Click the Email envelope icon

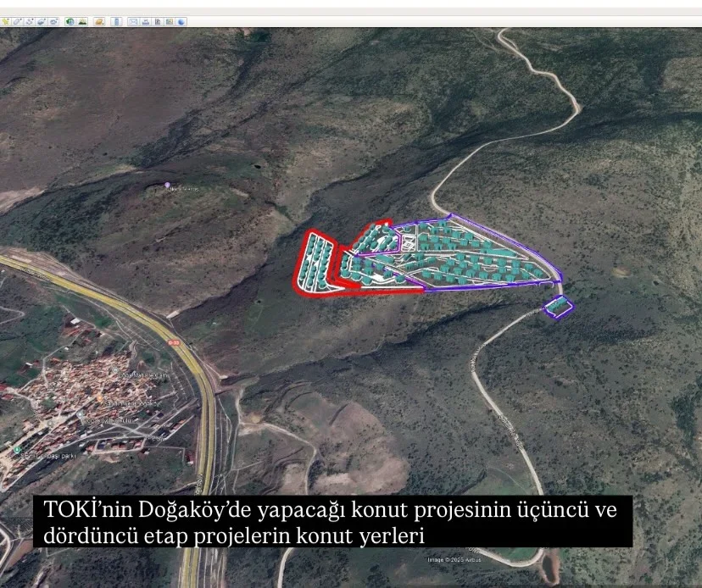(133, 21)
